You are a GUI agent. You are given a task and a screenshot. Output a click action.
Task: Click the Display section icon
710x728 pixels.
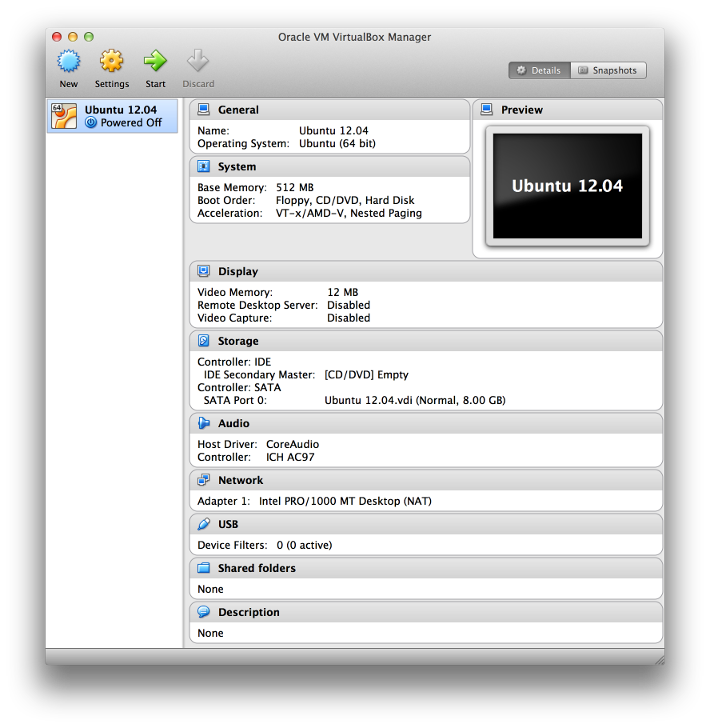203,271
